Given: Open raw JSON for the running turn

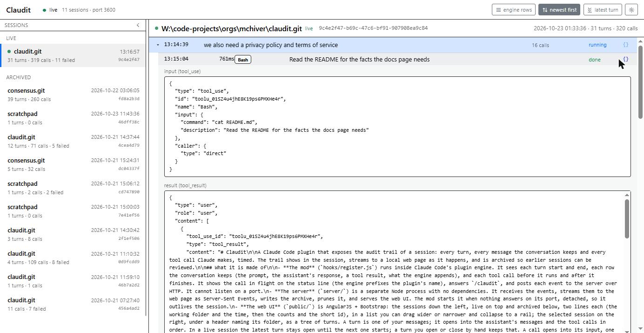Looking at the screenshot, I should coord(625,45).
